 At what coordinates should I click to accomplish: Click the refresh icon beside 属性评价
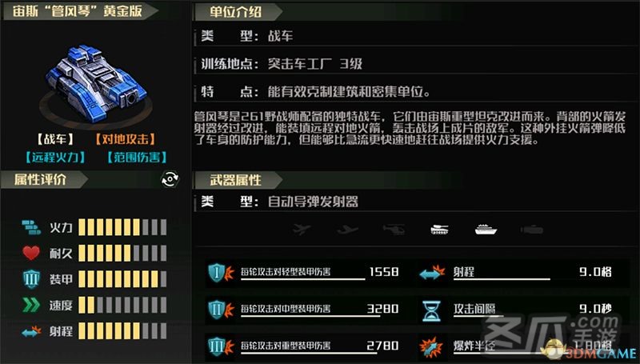pos(170,179)
